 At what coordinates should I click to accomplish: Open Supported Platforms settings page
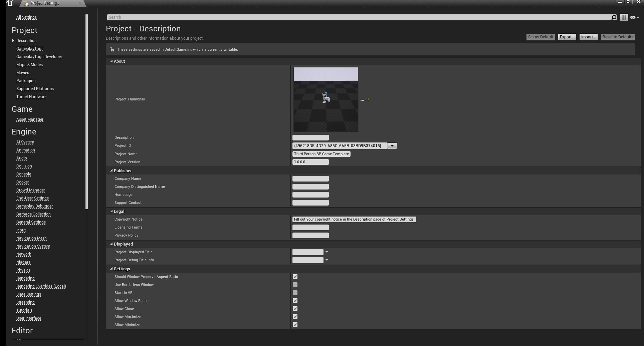[35, 89]
